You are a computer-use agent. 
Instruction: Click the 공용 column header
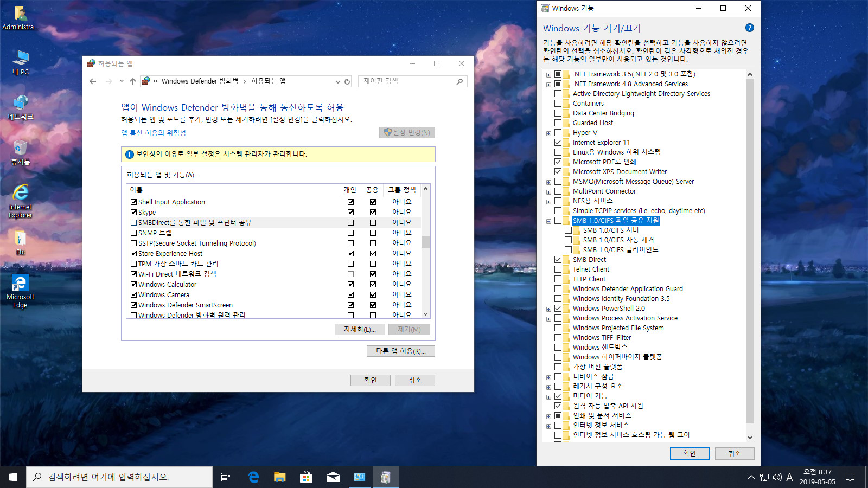click(x=372, y=190)
